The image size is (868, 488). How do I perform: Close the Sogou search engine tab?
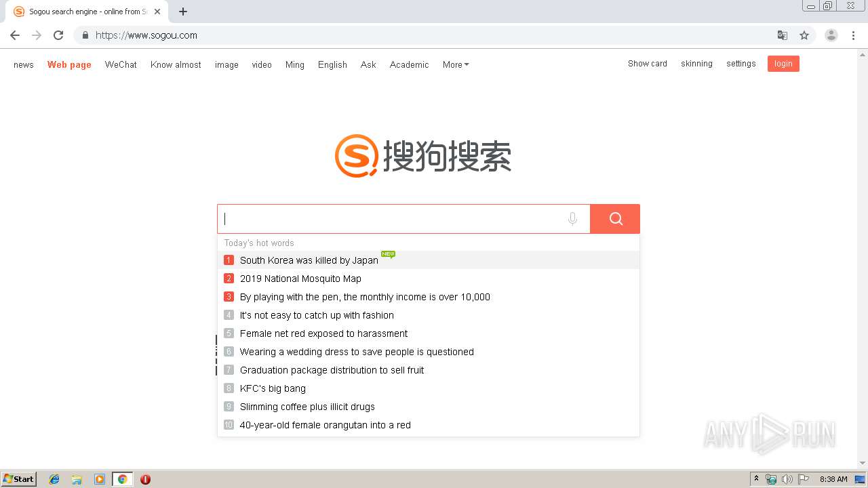point(157,12)
